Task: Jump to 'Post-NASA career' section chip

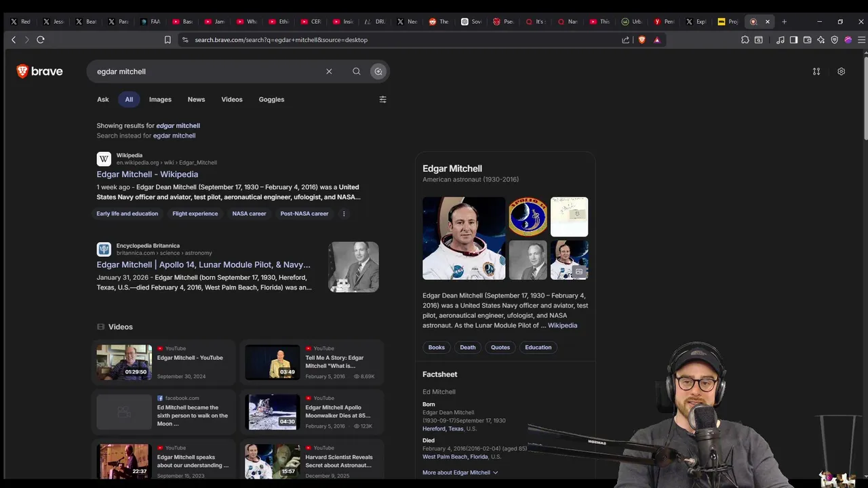Action: point(304,213)
